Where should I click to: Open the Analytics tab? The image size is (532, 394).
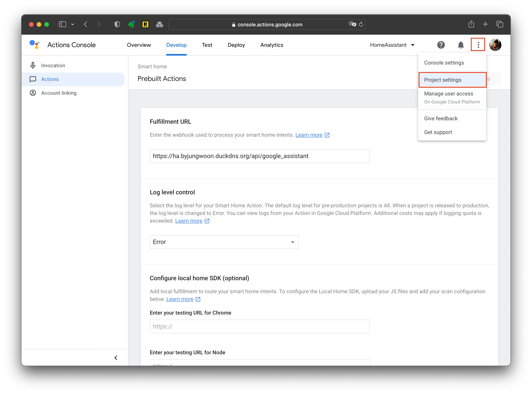[x=272, y=45]
